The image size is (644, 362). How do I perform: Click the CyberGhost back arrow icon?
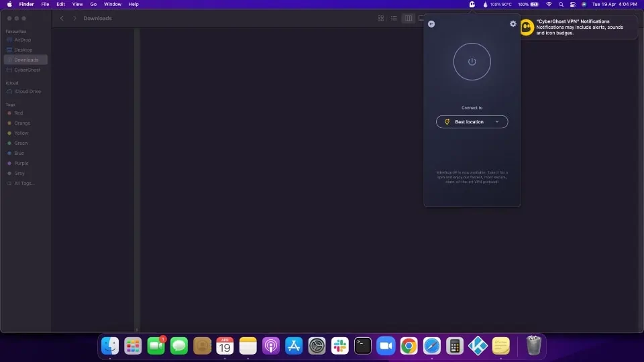pyautogui.click(x=431, y=24)
